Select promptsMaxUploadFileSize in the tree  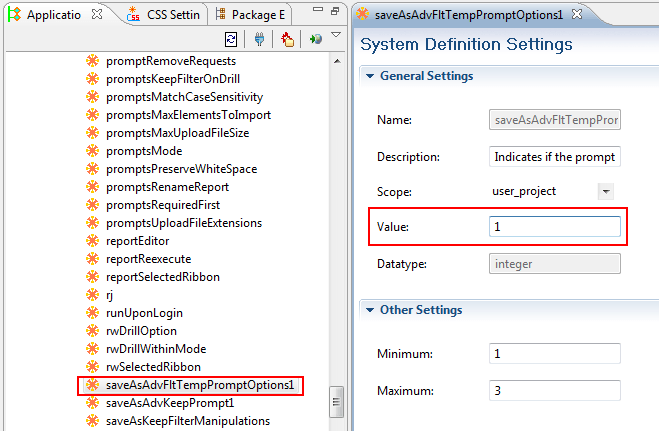(x=177, y=133)
